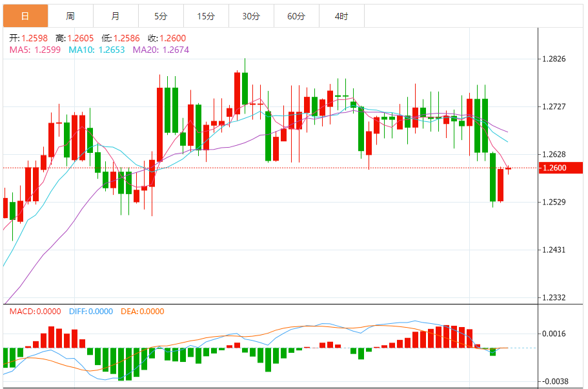Click the MACD:0.0000 label

coord(35,312)
